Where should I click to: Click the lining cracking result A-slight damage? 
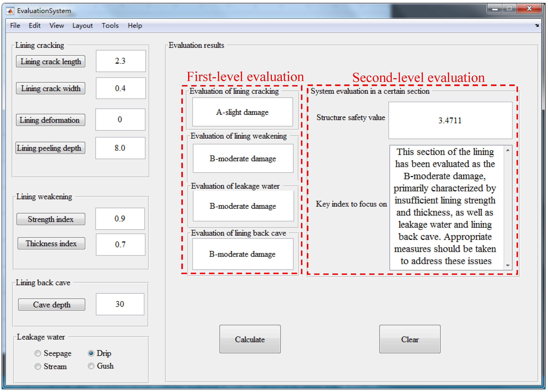pos(242,112)
